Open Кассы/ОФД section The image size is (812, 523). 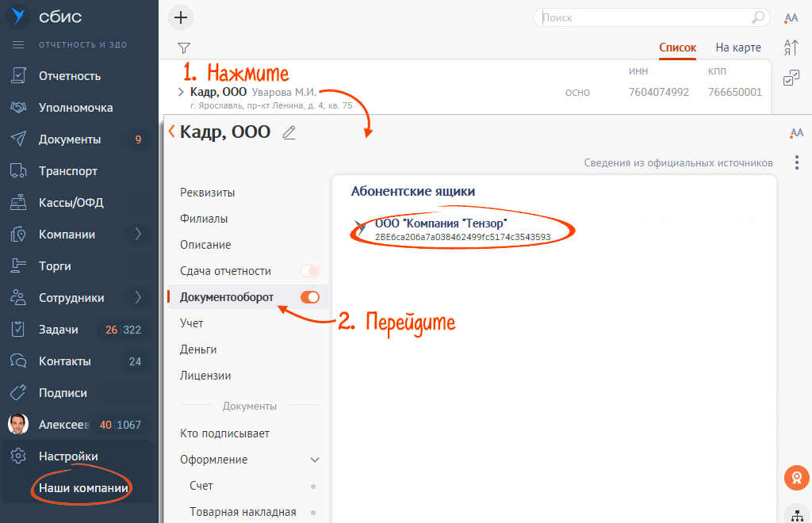[71, 203]
